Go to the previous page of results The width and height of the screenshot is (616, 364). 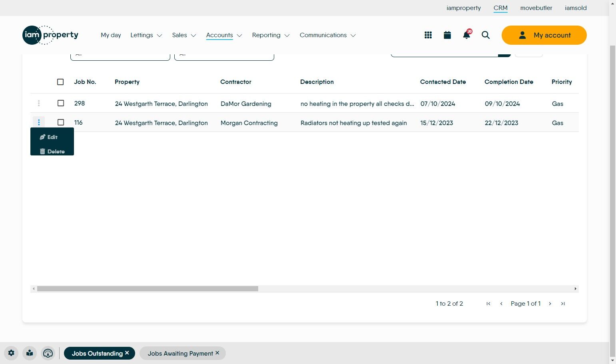tap(501, 304)
